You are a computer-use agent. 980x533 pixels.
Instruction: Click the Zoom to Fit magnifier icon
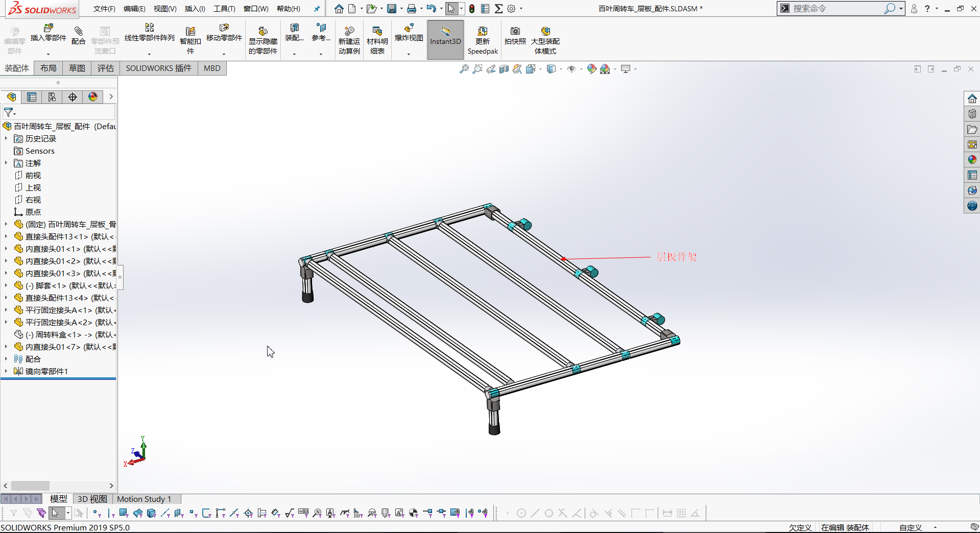click(464, 69)
